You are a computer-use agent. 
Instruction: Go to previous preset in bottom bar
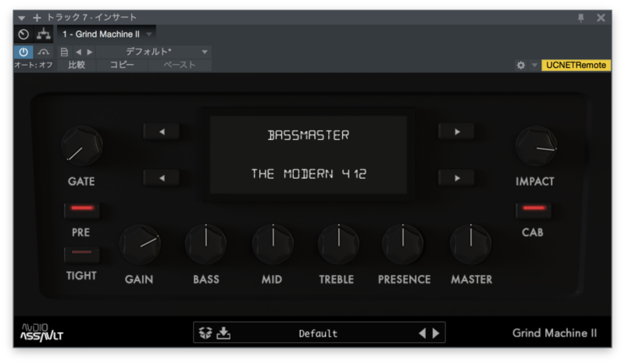423,333
